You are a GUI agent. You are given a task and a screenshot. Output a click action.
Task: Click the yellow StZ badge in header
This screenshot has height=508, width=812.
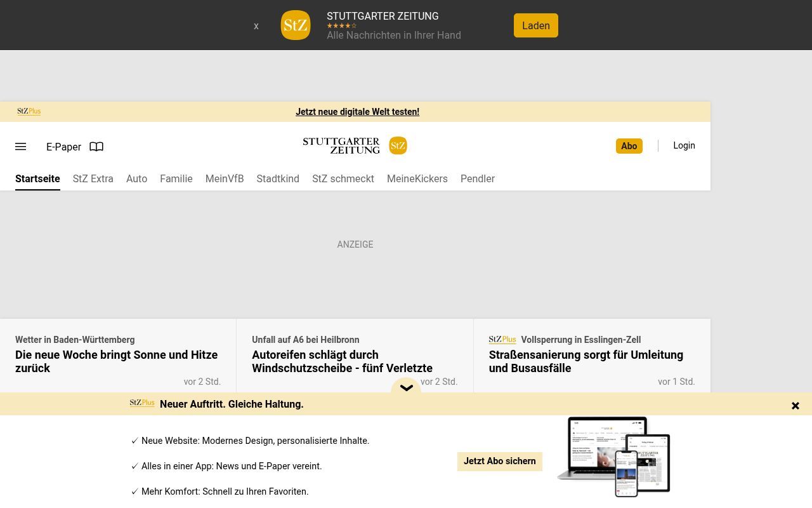click(398, 145)
